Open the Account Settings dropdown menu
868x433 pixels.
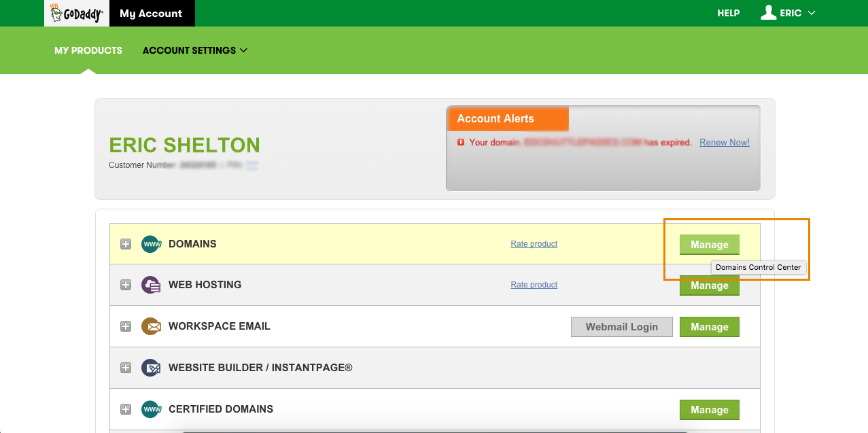(194, 50)
